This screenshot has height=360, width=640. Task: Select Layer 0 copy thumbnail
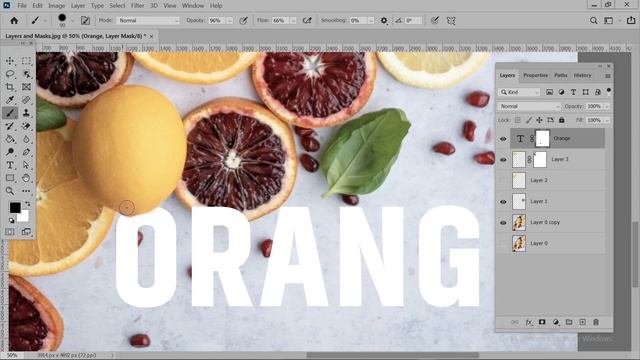point(519,222)
